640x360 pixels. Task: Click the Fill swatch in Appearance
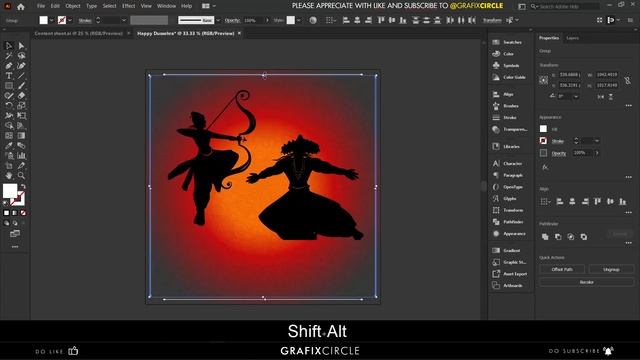click(543, 129)
